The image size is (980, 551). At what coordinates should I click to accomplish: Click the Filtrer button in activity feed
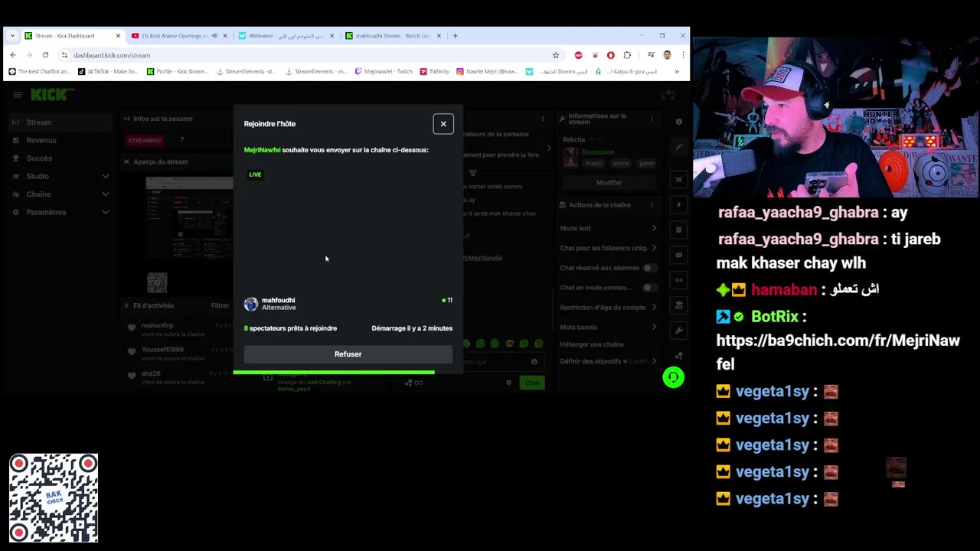[x=220, y=306]
